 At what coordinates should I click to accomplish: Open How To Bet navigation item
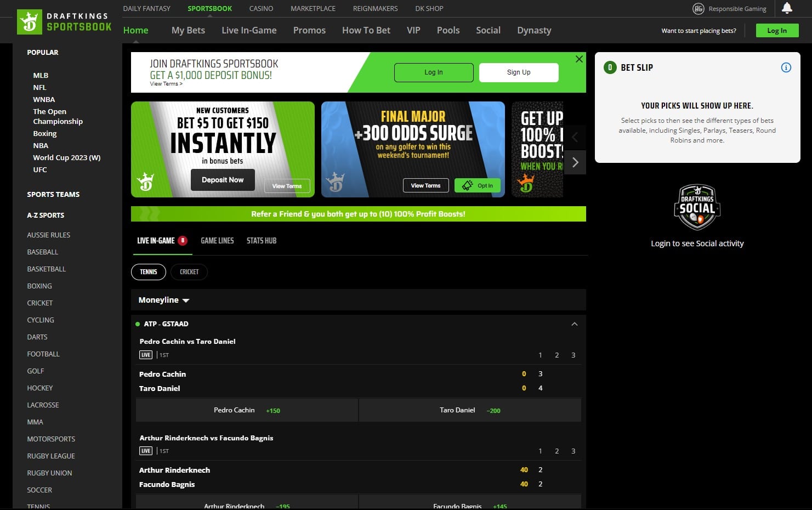(x=366, y=30)
